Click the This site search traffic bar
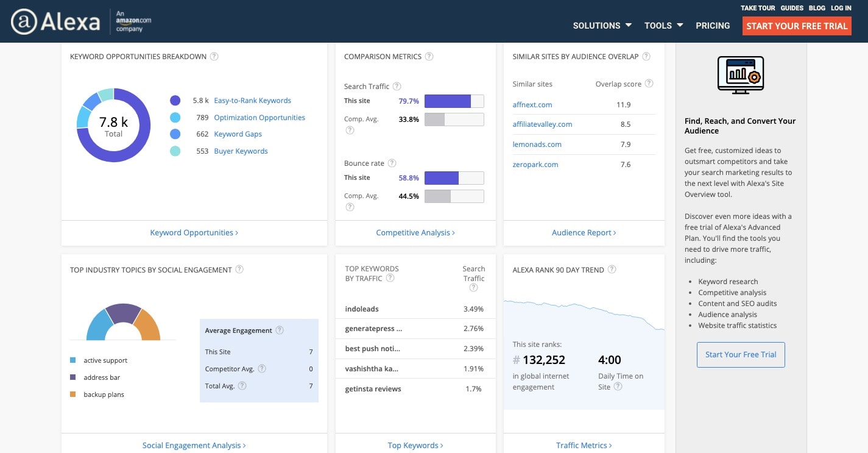 (454, 101)
